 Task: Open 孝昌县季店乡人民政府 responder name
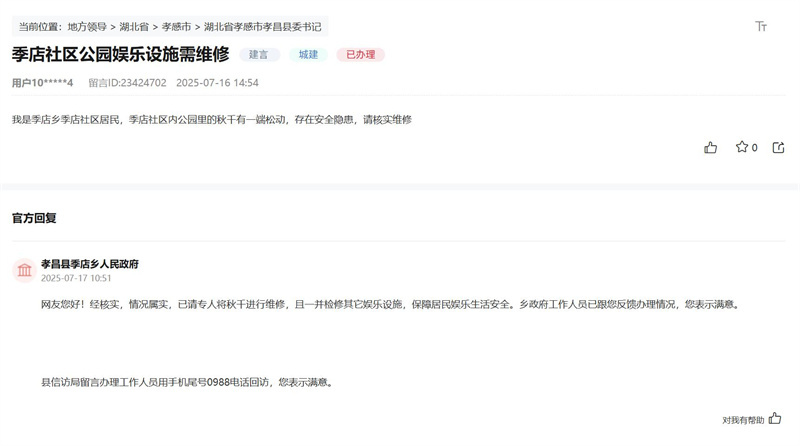(89, 264)
